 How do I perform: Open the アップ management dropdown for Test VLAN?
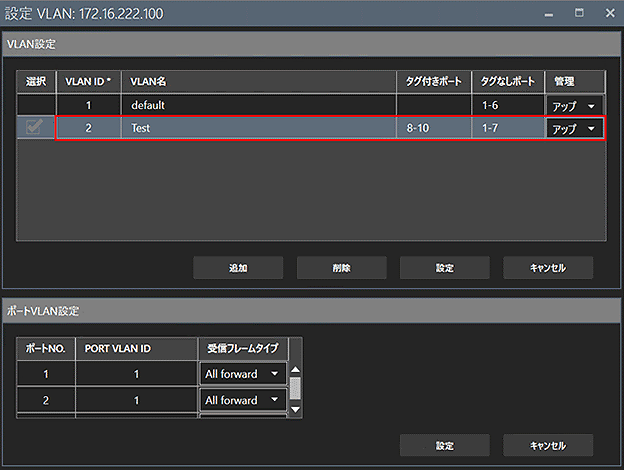click(573, 129)
